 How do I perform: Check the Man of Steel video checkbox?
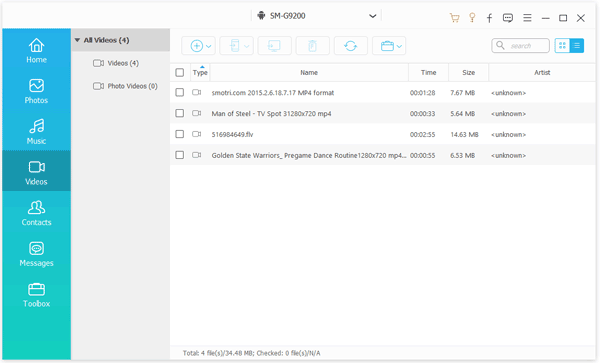pyautogui.click(x=179, y=113)
